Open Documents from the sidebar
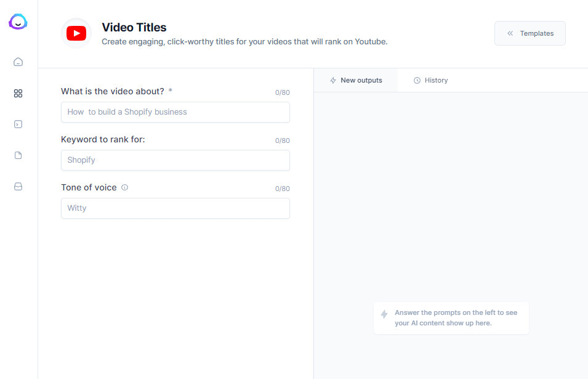The height and width of the screenshot is (379, 588). point(18,155)
